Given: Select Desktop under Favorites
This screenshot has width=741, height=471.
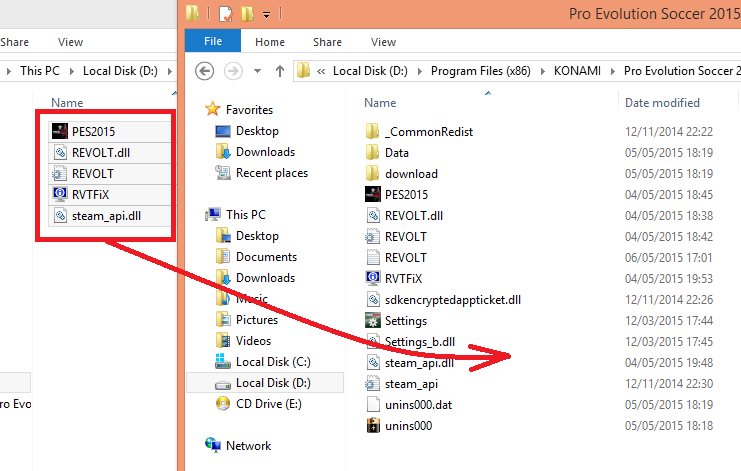Looking at the screenshot, I should tap(247, 131).
